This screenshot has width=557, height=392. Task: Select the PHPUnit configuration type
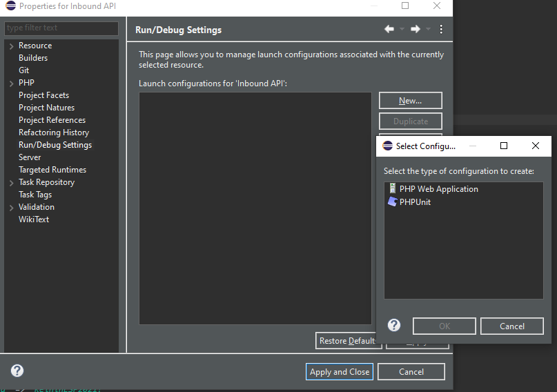point(409,202)
